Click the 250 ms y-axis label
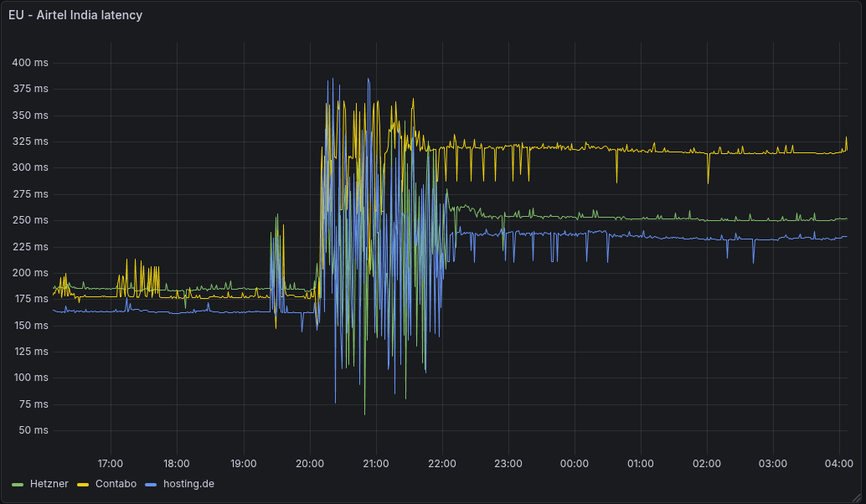Image resolution: width=866 pixels, height=504 pixels. pos(30,220)
